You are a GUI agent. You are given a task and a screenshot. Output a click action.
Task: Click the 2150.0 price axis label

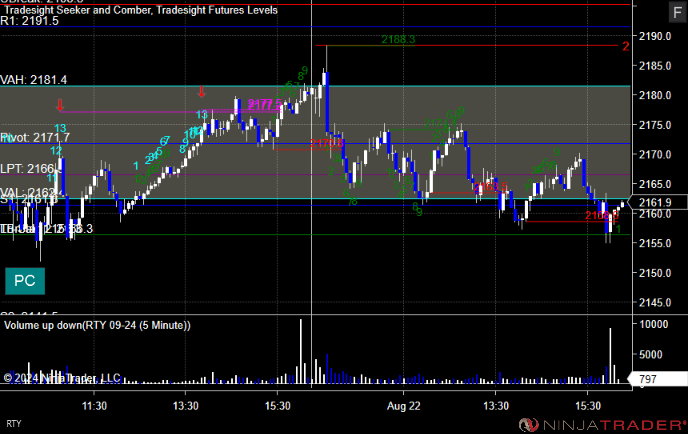click(x=655, y=273)
